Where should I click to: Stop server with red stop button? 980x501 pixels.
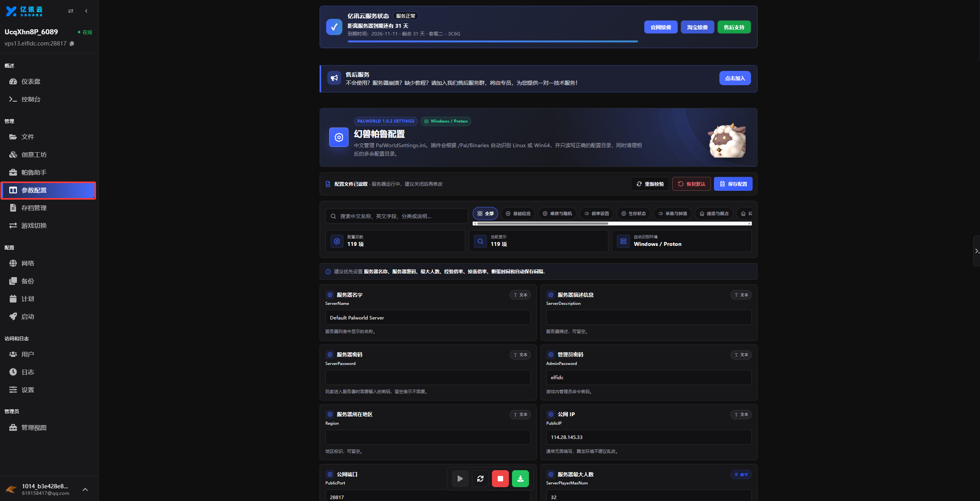(500, 479)
